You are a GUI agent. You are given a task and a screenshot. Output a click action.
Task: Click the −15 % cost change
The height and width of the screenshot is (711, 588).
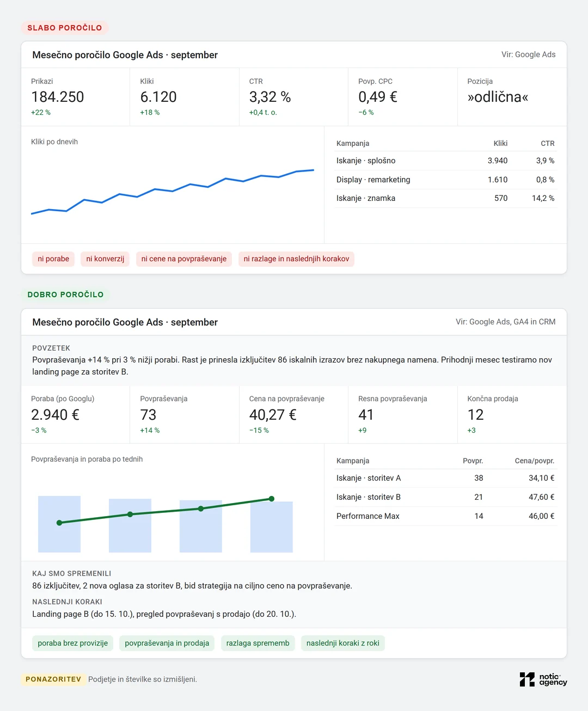(x=259, y=431)
